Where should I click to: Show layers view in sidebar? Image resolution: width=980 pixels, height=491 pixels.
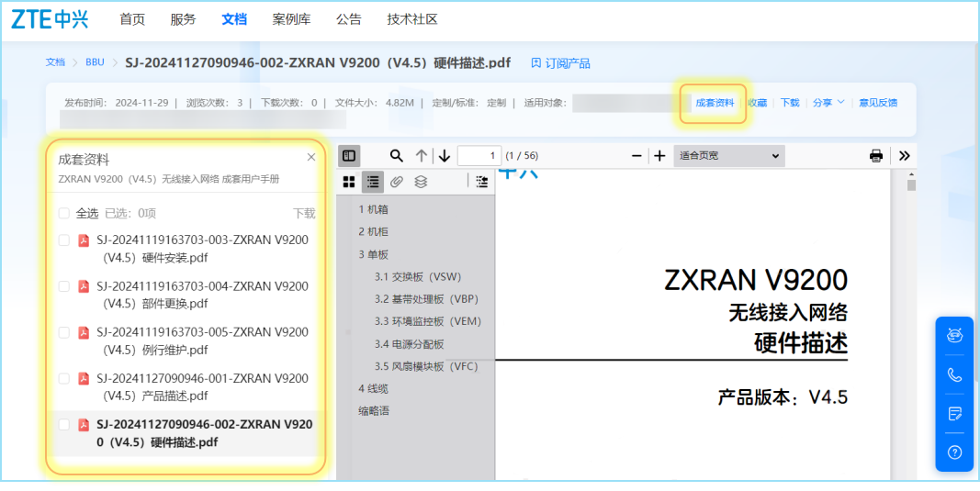(x=421, y=182)
